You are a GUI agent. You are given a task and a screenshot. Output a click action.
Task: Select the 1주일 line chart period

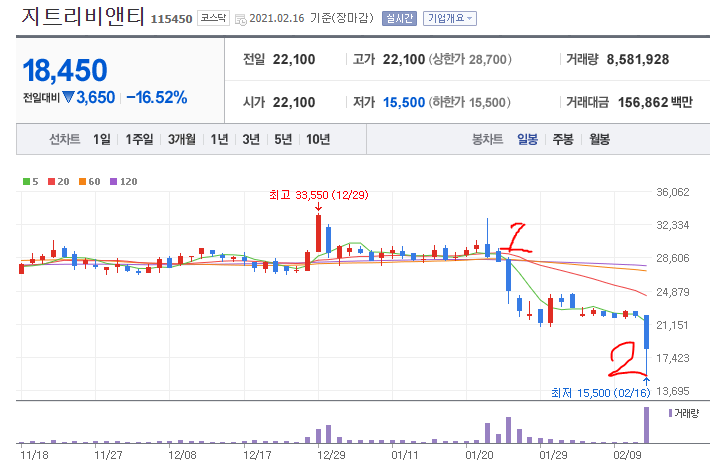(x=139, y=139)
